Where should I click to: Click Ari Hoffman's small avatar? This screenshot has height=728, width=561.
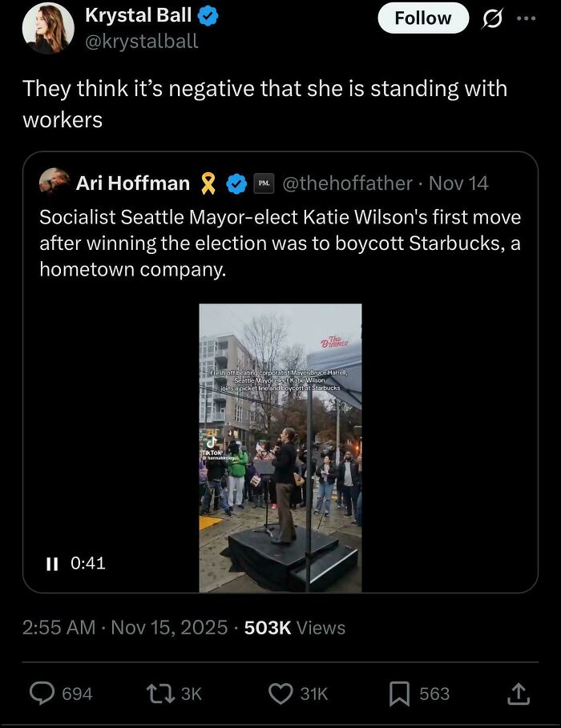[x=53, y=183]
